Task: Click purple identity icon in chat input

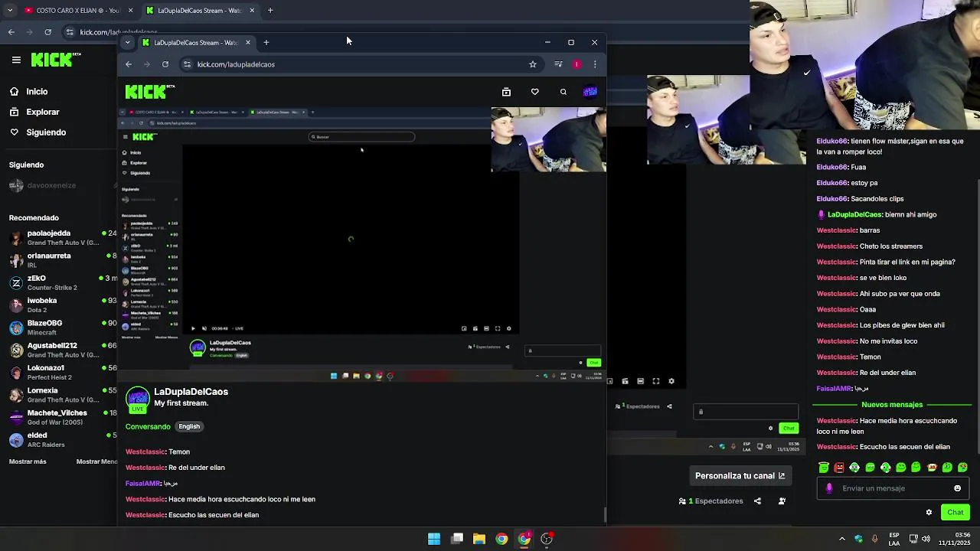Action: (x=829, y=488)
